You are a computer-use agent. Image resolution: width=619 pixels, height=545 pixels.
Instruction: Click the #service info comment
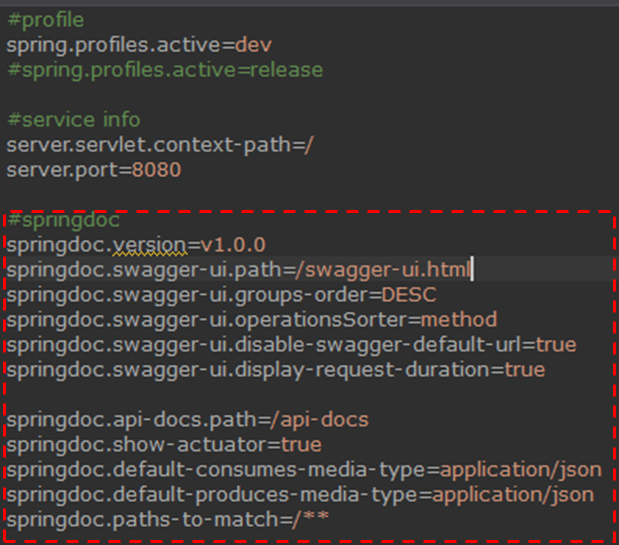[74, 120]
